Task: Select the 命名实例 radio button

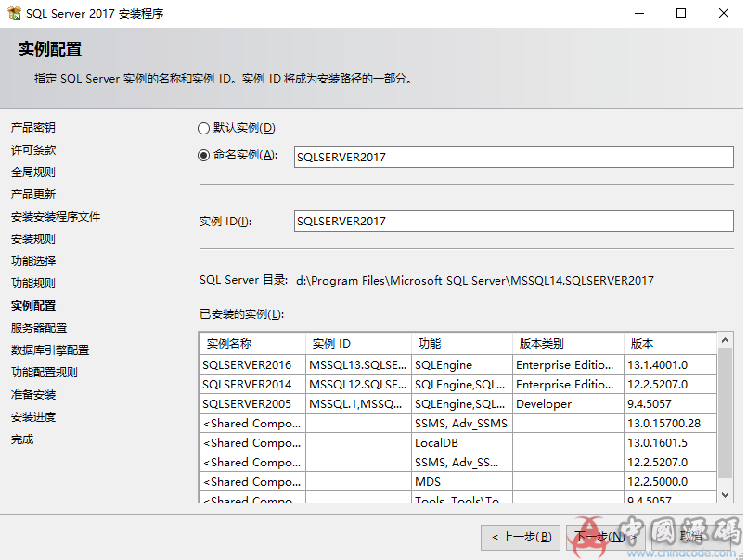Action: [x=203, y=155]
